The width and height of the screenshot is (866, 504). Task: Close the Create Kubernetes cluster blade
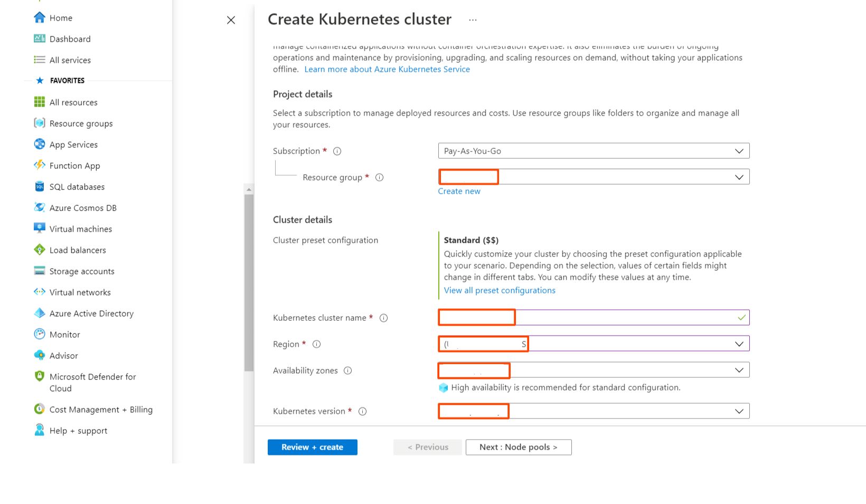pos(231,20)
